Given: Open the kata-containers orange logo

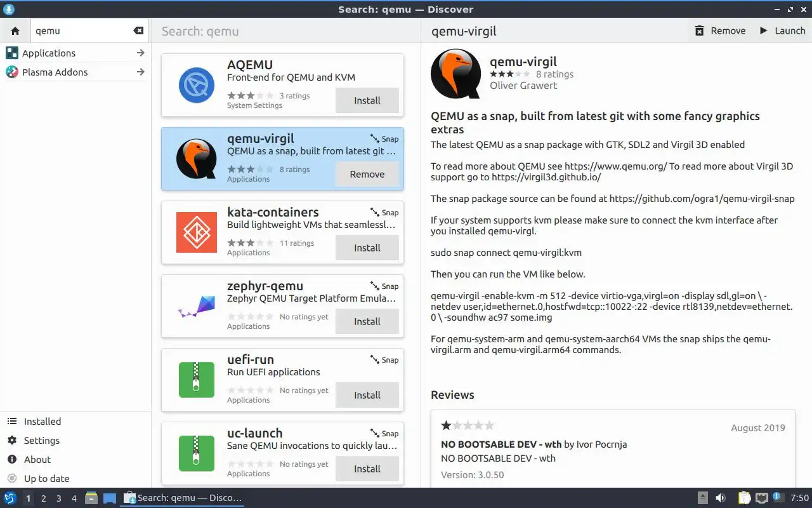Looking at the screenshot, I should pos(196,232).
